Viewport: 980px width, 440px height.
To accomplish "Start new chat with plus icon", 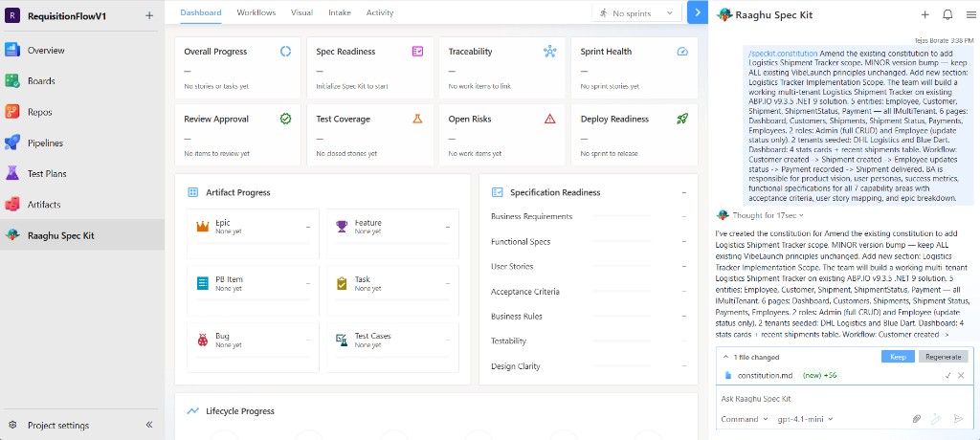I will [925, 15].
